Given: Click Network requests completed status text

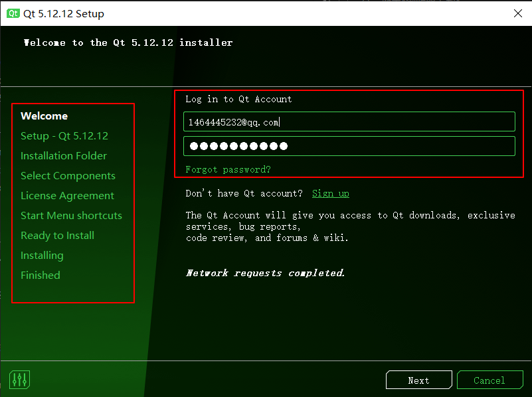Looking at the screenshot, I should point(265,273).
